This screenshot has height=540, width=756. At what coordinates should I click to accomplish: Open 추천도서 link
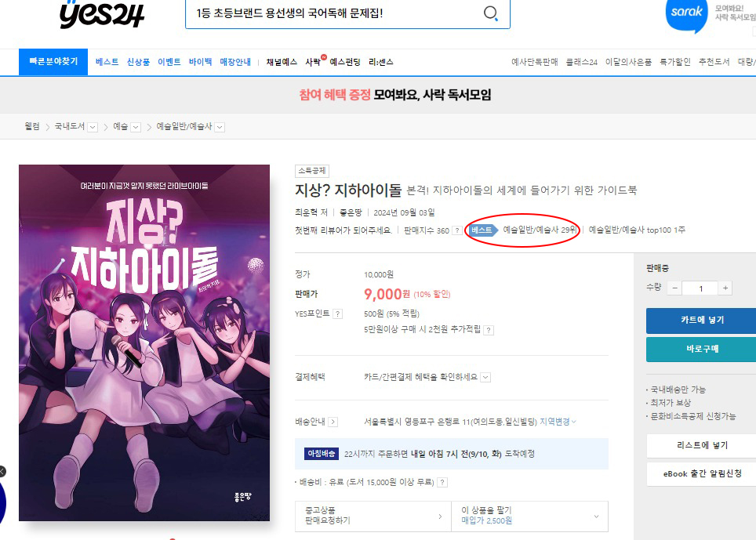pyautogui.click(x=714, y=62)
